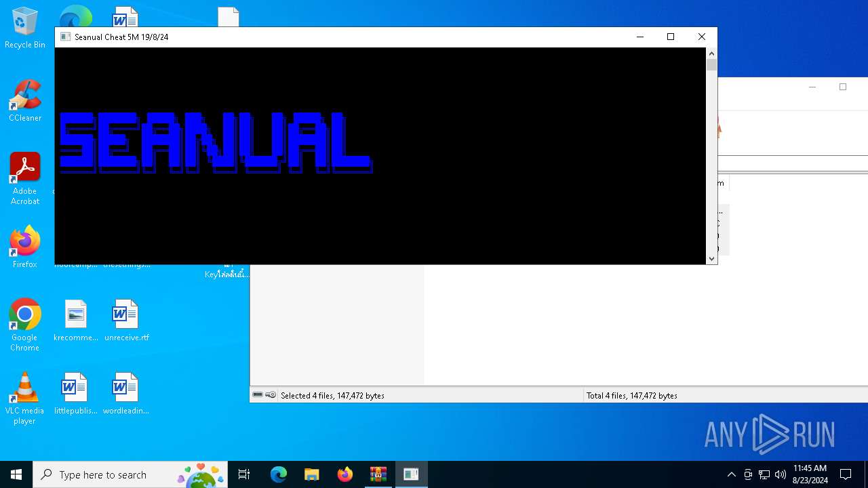Image resolution: width=868 pixels, height=488 pixels.
Task: Open Task View in the taskbar
Action: point(244,474)
